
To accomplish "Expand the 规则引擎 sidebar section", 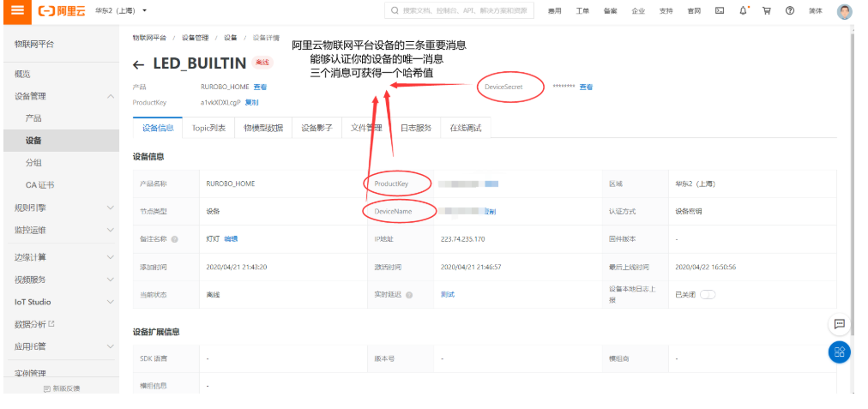I will click(110, 208).
